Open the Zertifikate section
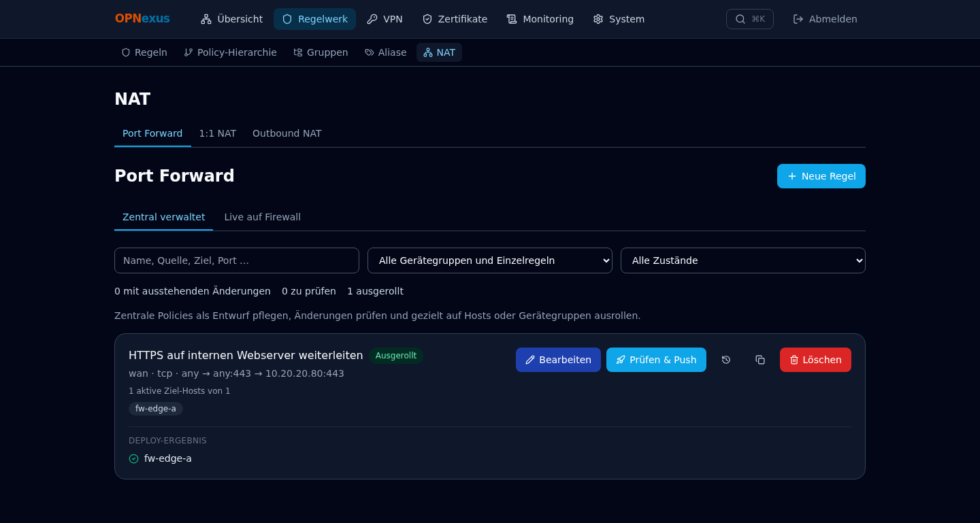 [455, 19]
